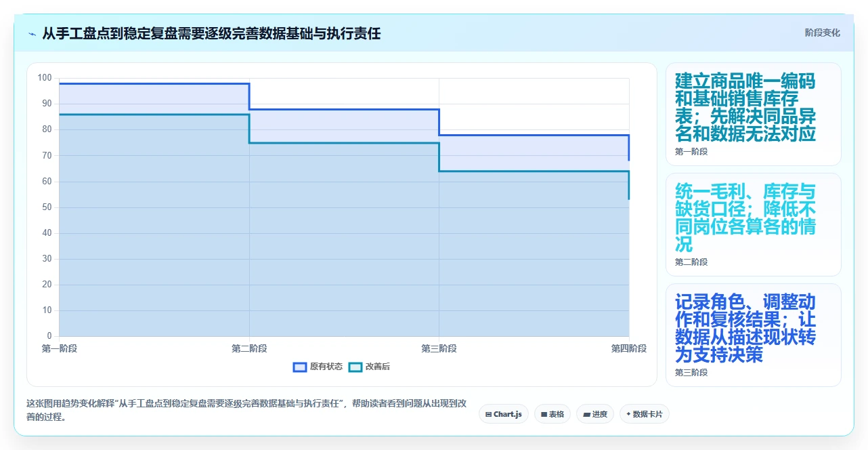Image resolution: width=868 pixels, height=450 pixels.
Task: Click the 第三阶段 x-axis label
Action: coord(439,348)
